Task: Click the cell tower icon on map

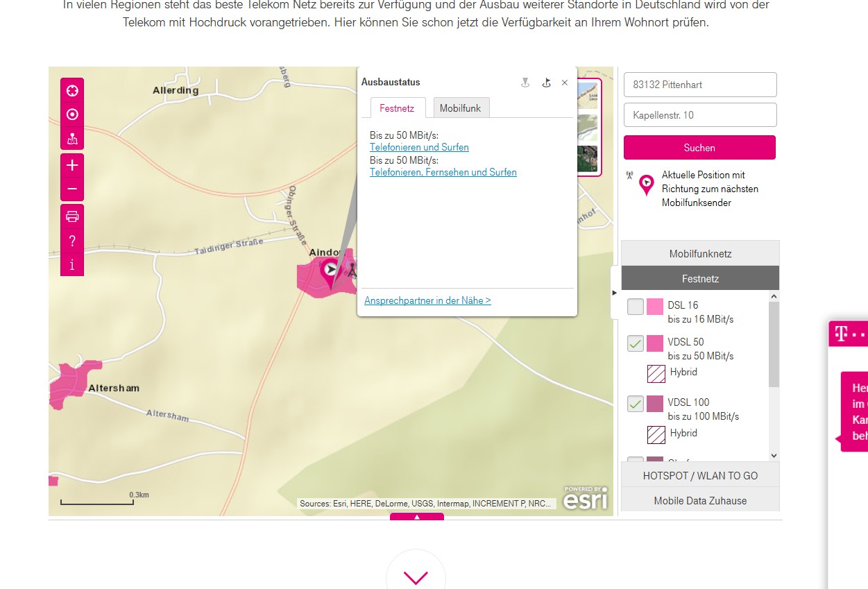Action: (x=352, y=269)
